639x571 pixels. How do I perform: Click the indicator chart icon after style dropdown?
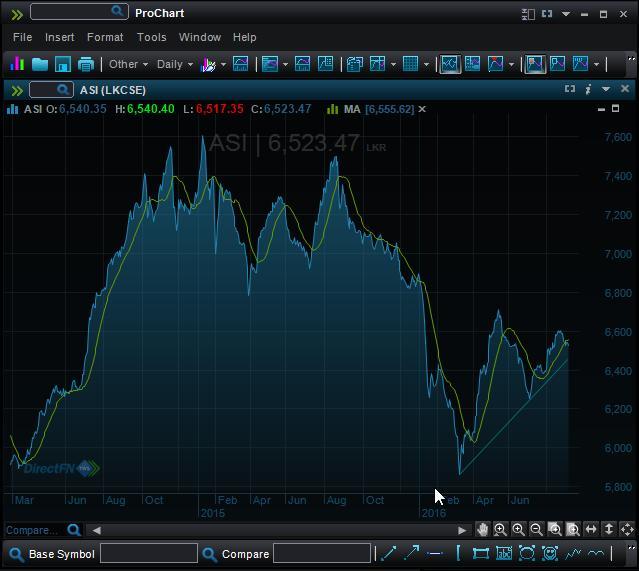pyautogui.click(x=240, y=64)
